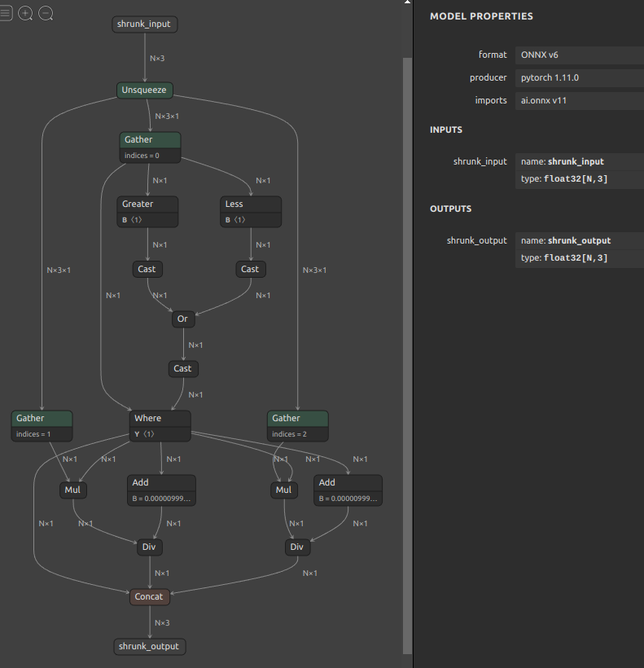Click the format value ONNX v6
This screenshot has width=644, height=668.
[x=580, y=55]
